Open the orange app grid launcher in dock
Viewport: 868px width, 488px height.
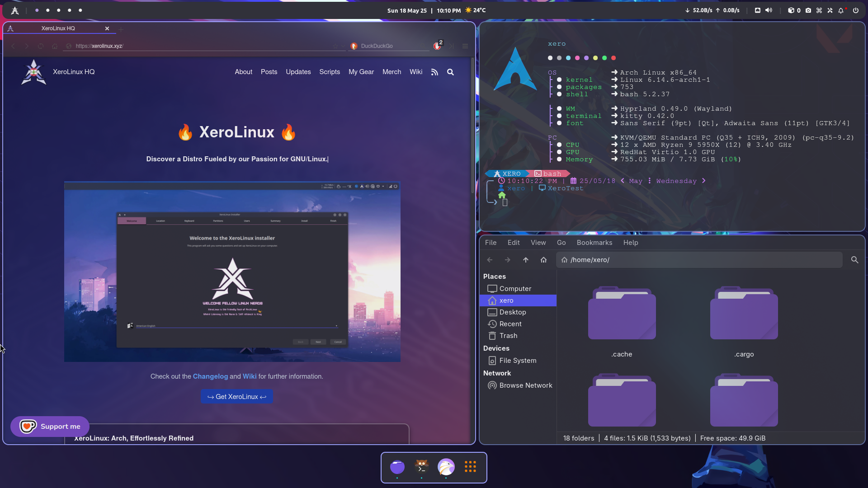(x=470, y=467)
